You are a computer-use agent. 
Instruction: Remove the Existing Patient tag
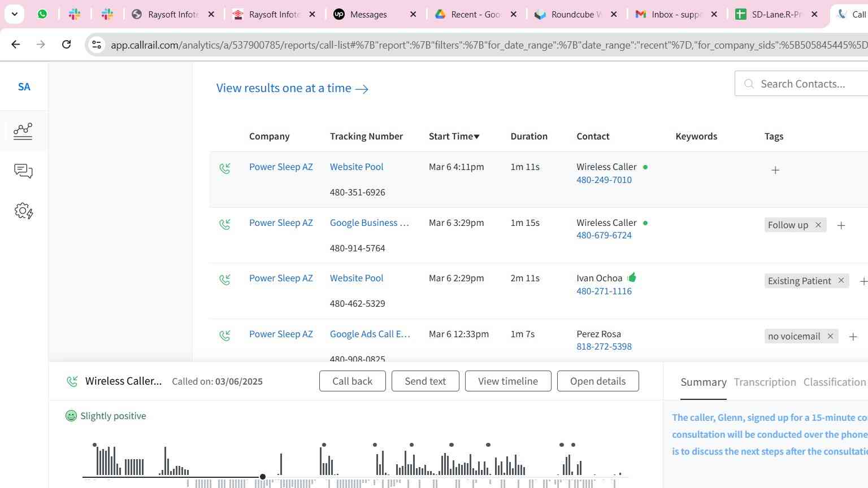click(841, 280)
